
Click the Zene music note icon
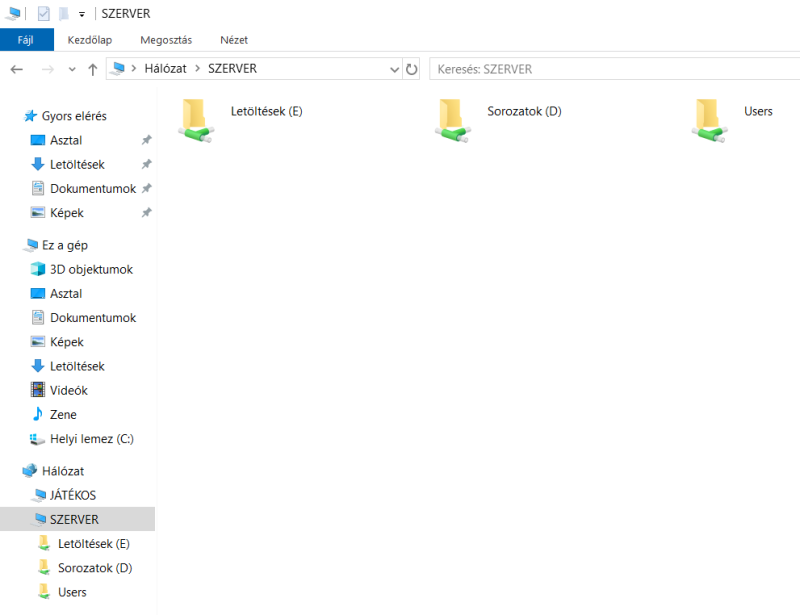pos(38,414)
